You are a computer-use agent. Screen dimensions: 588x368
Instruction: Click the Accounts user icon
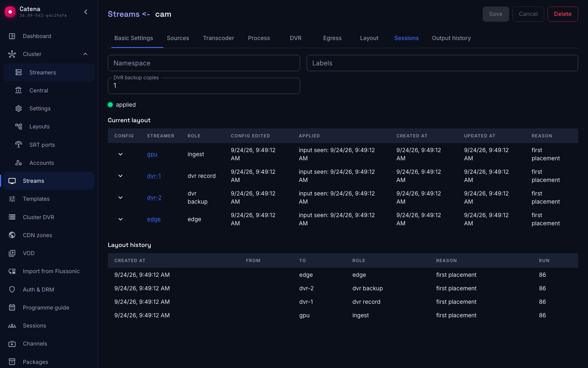(18, 163)
